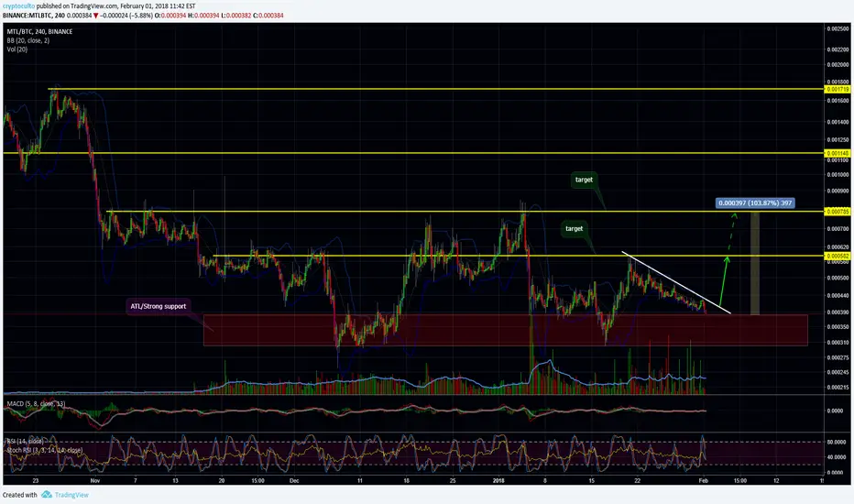Click the Feb date on time axis
The width and height of the screenshot is (854, 504).
pyautogui.click(x=703, y=480)
